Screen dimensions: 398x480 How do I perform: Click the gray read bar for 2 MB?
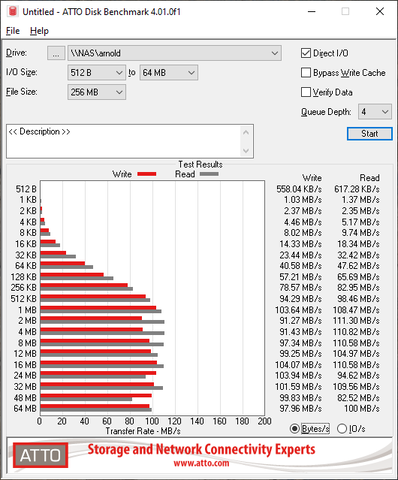[x=102, y=322]
